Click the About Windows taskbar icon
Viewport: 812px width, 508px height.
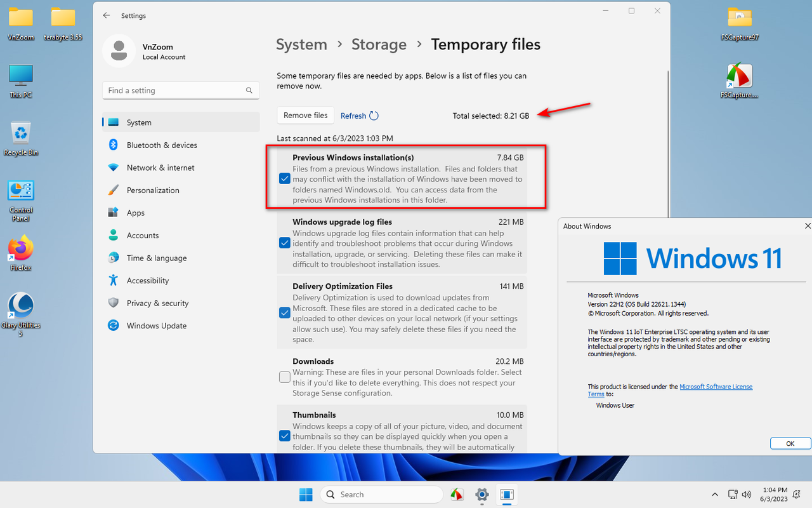(506, 494)
